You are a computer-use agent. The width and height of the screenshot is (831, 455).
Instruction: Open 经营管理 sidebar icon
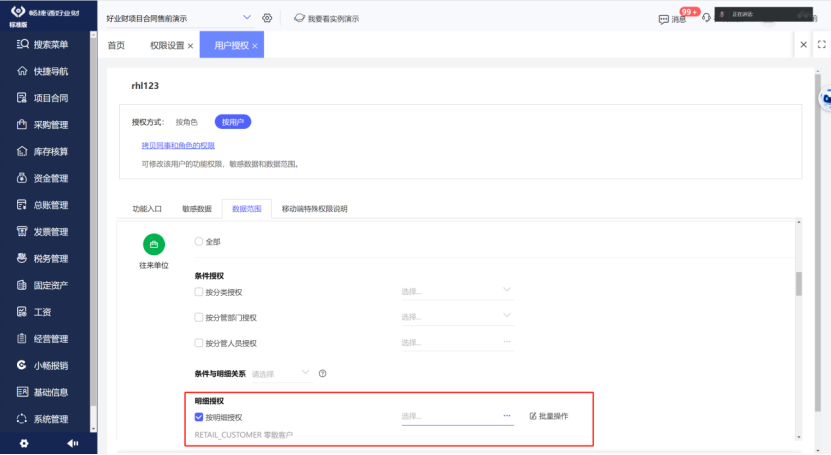(22, 338)
